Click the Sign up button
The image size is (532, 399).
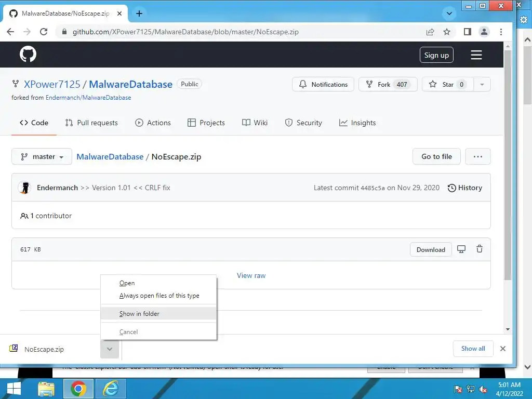tap(436, 55)
